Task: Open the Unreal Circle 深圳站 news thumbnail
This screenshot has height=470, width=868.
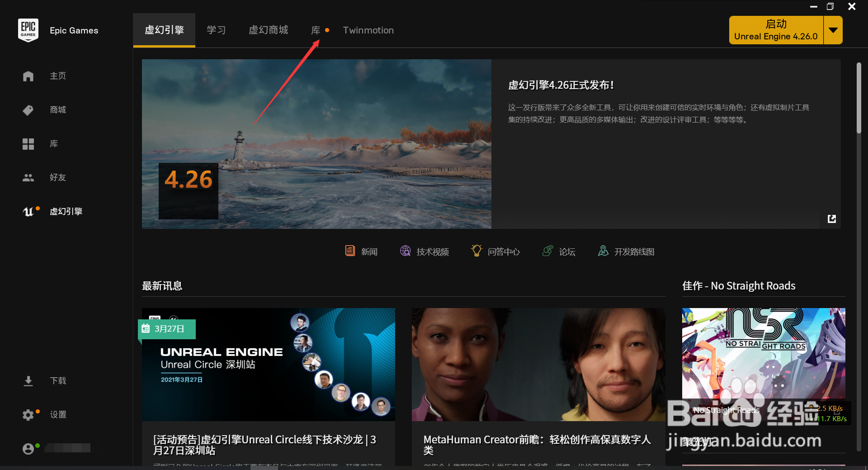Action: [269, 365]
